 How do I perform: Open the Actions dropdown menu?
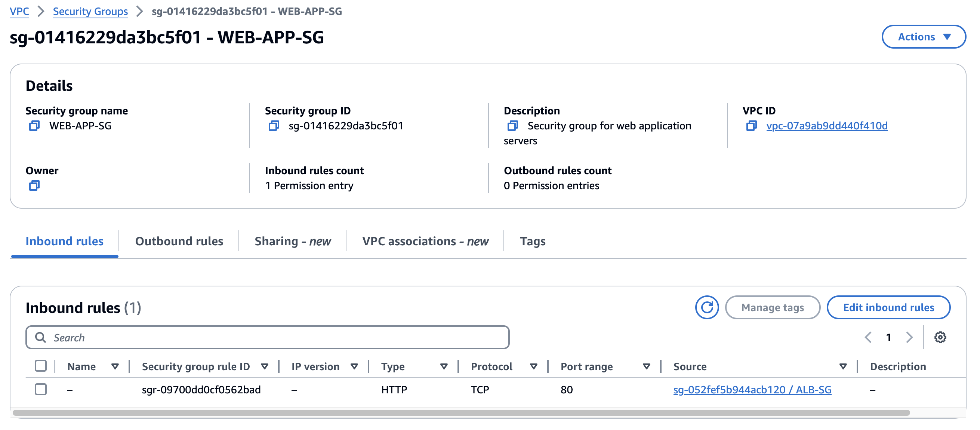click(x=923, y=37)
